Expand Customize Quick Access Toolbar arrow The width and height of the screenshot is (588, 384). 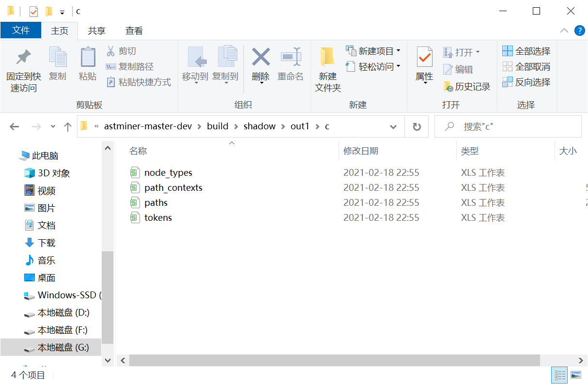pyautogui.click(x=62, y=12)
